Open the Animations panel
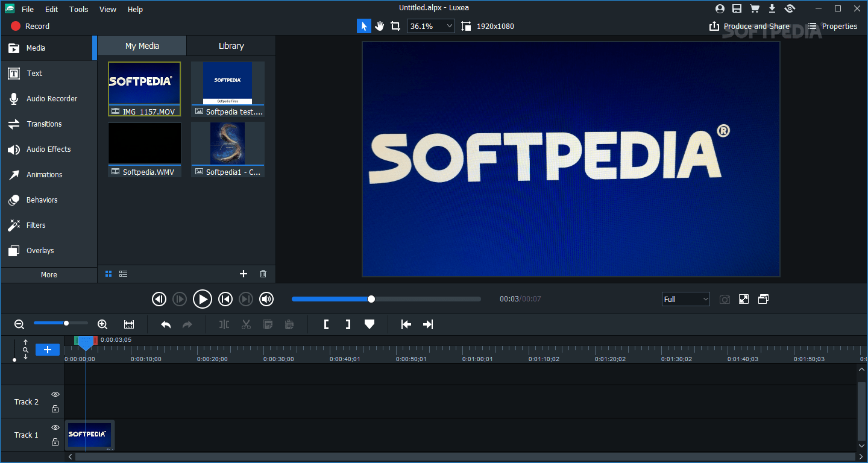The width and height of the screenshot is (868, 463). [x=48, y=174]
